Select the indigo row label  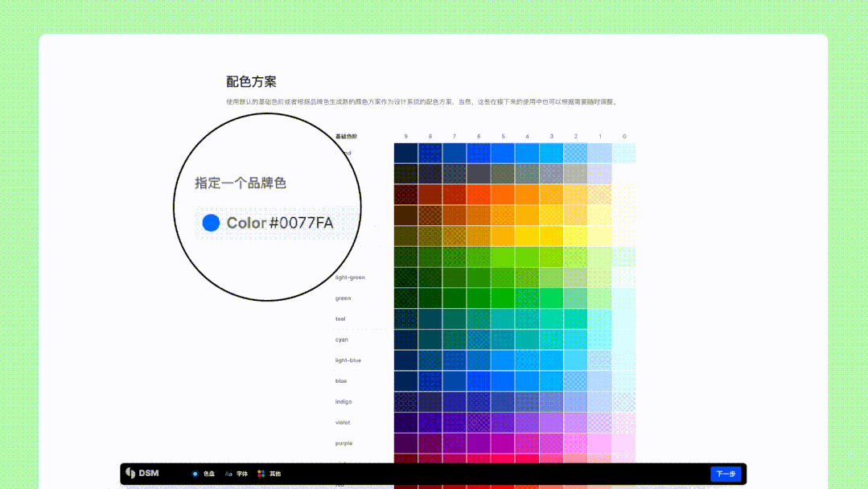point(342,401)
